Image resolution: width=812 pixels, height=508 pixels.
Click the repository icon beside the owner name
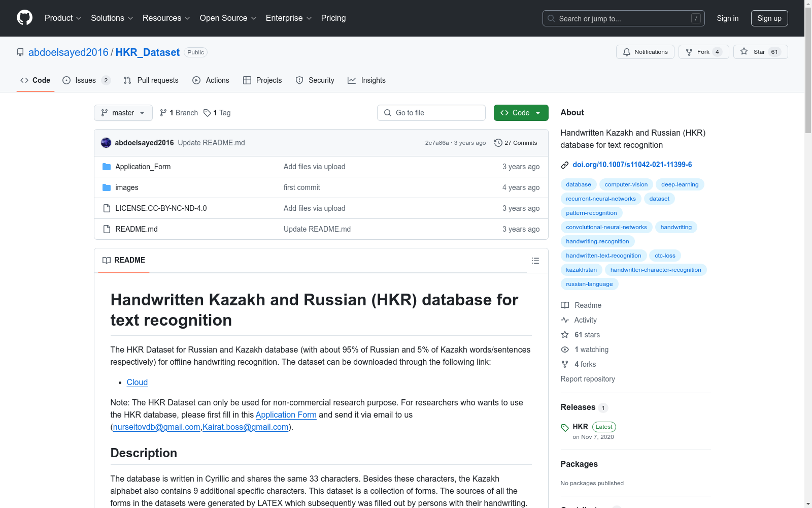click(x=20, y=52)
